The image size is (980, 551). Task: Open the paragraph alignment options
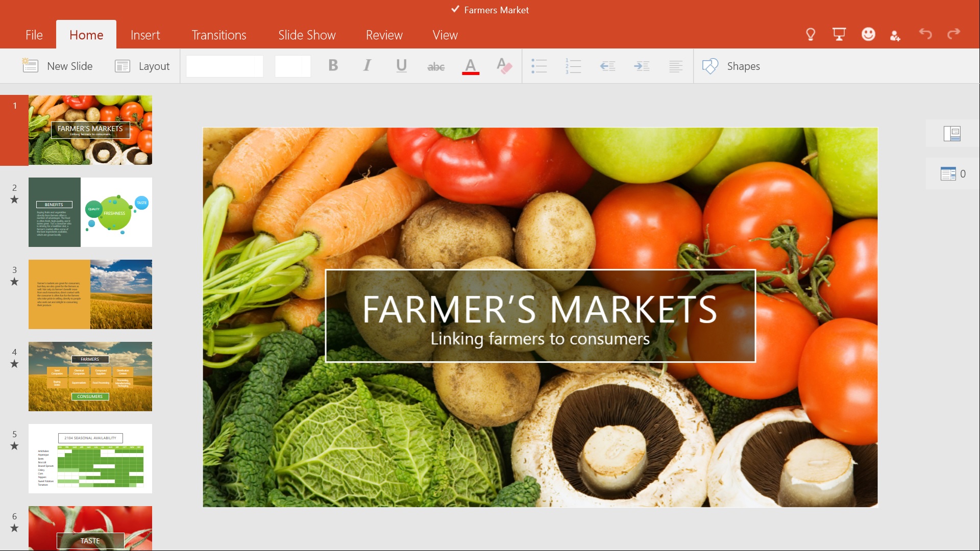pos(676,66)
